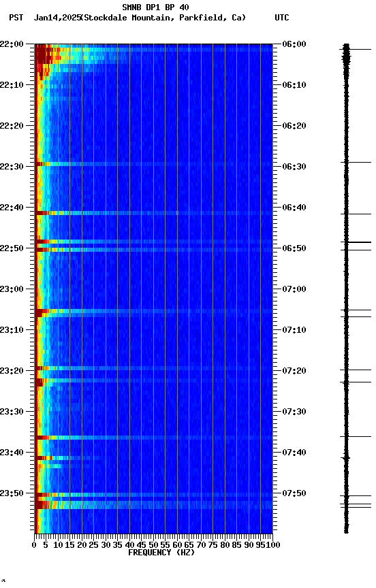The image size is (376, 588).
Task: Click the broadband event streak near 22:41
Action: (x=153, y=213)
